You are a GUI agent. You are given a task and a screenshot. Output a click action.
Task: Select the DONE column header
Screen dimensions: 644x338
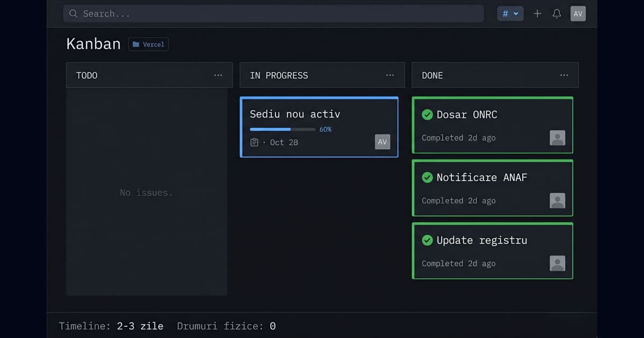pos(495,75)
